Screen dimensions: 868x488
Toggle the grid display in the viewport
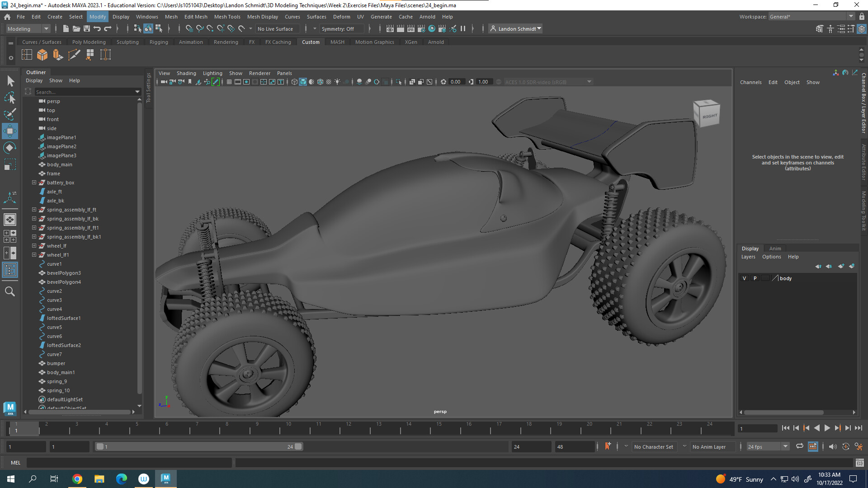click(x=229, y=82)
